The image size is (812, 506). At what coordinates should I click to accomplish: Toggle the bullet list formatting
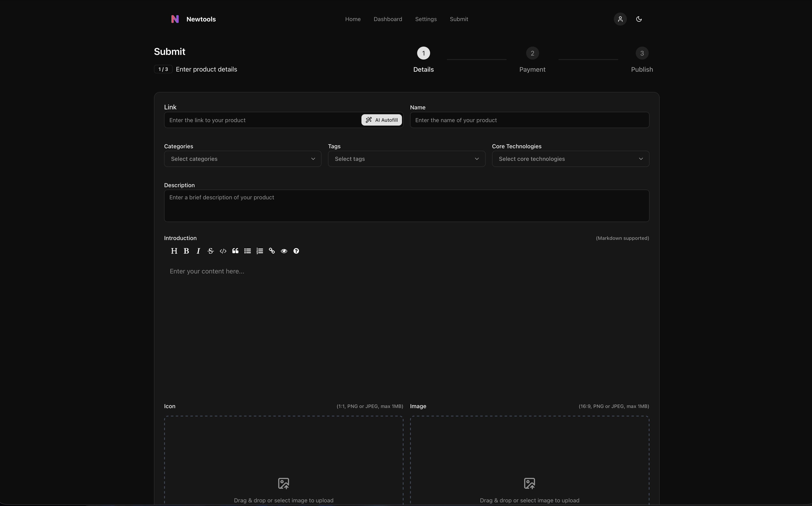(x=248, y=251)
